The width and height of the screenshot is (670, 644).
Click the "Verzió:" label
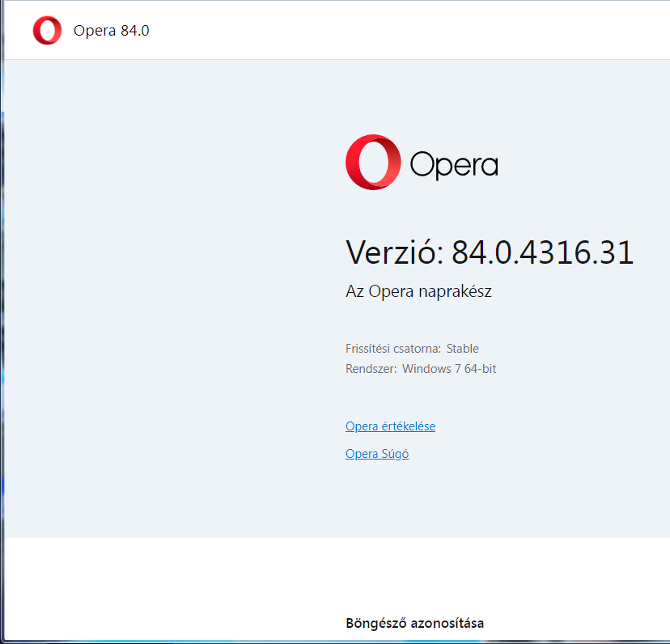(394, 252)
